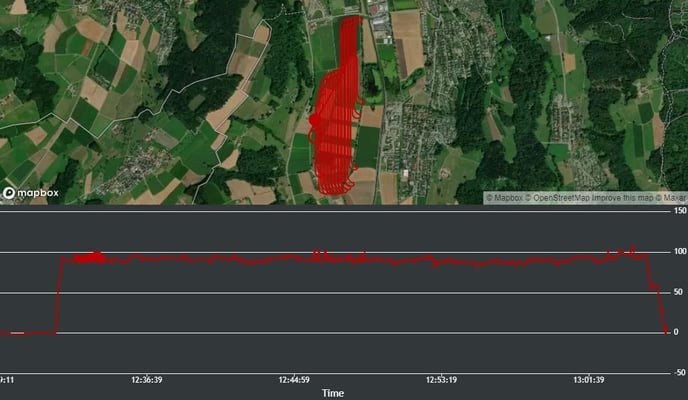
Task: Click the 12:53:19 time axis label
Action: [x=441, y=379]
